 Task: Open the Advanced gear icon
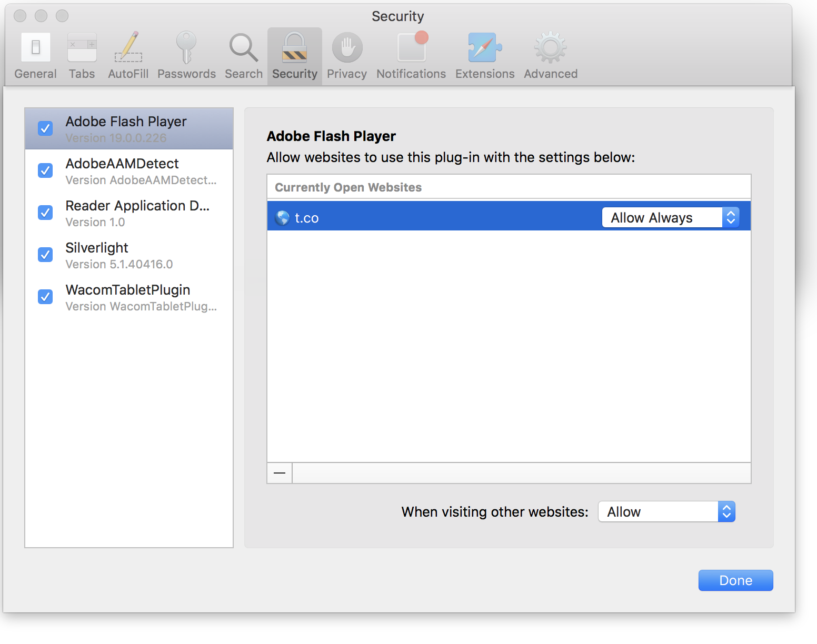click(x=551, y=47)
